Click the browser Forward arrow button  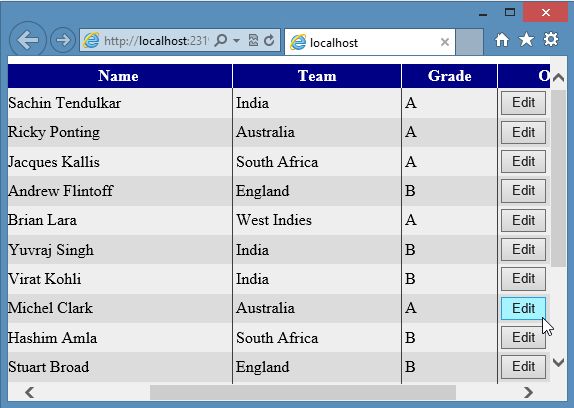63,40
